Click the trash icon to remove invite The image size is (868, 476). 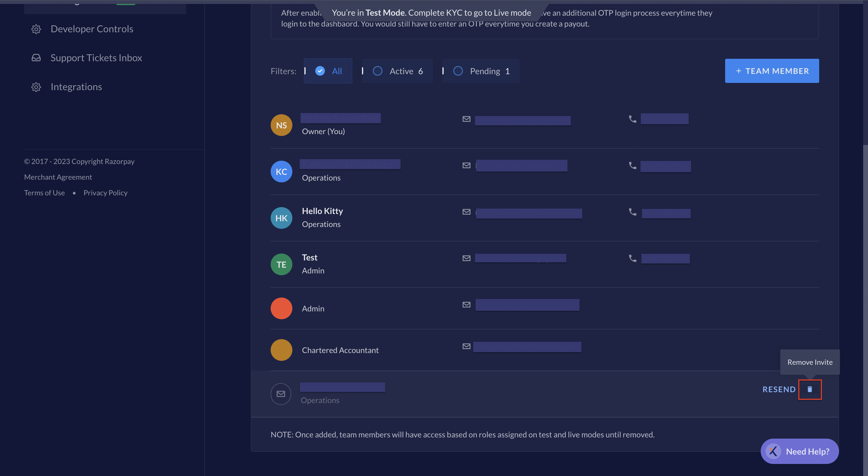tap(810, 389)
